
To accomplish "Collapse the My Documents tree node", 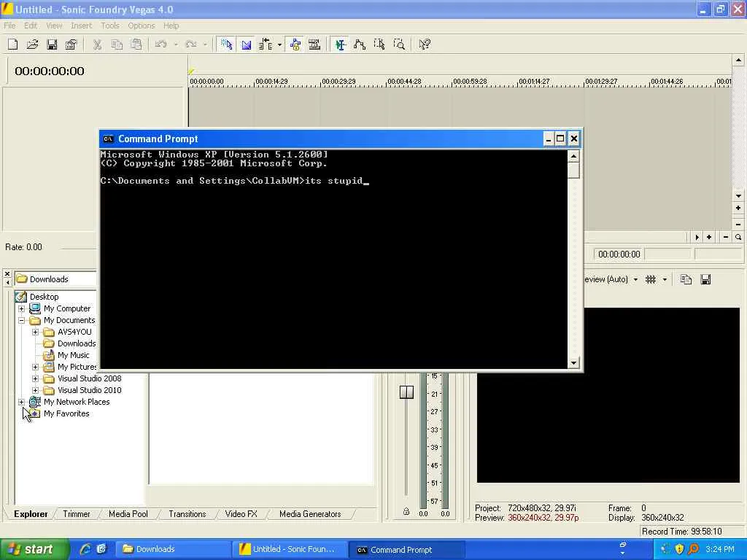I will pos(21,321).
